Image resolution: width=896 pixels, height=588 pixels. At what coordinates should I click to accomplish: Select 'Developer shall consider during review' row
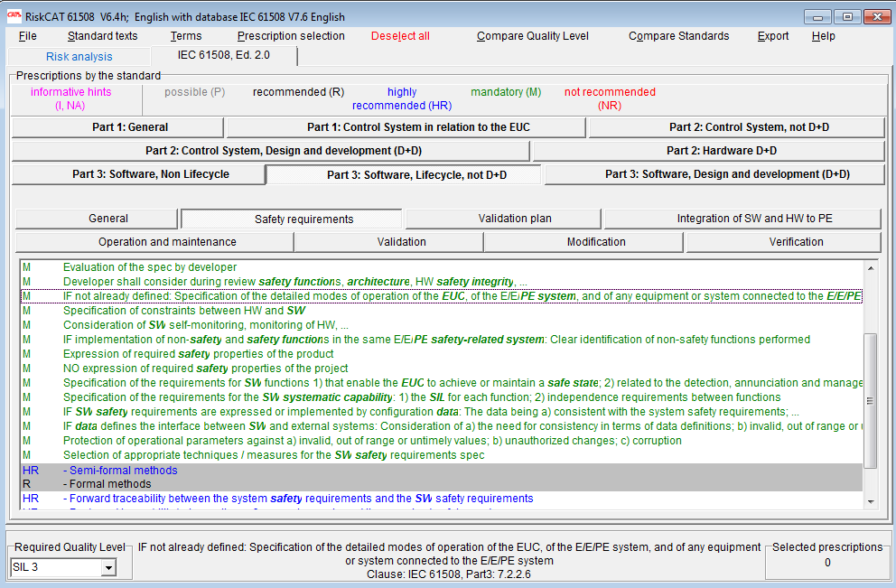pyautogui.click(x=441, y=282)
